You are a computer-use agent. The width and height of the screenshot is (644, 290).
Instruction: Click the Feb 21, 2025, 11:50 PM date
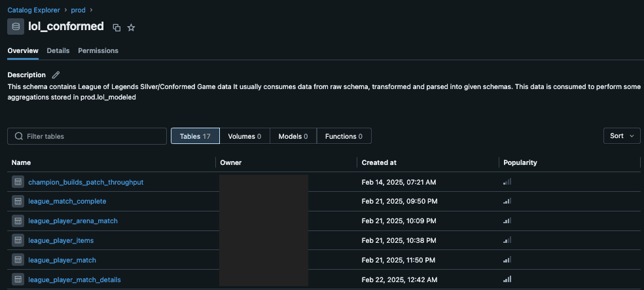pos(399,260)
